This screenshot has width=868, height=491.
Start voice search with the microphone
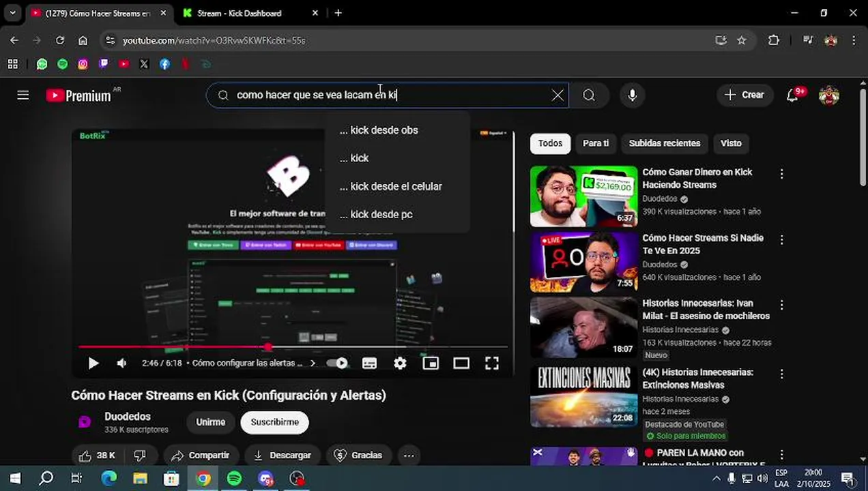[x=633, y=95]
